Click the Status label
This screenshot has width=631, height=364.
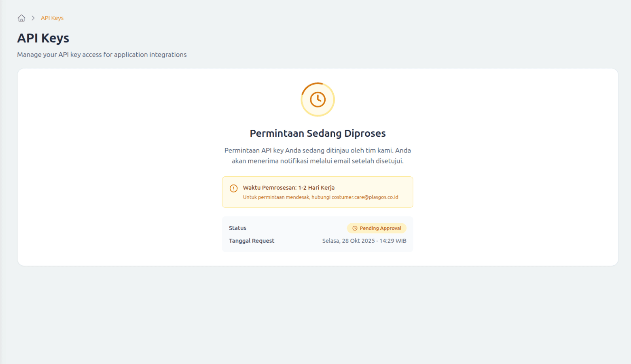237,228
